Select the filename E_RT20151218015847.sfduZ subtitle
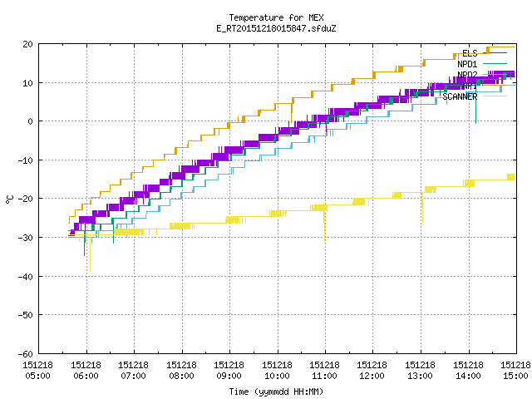The height and width of the screenshot is (399, 532). pyautogui.click(x=276, y=28)
